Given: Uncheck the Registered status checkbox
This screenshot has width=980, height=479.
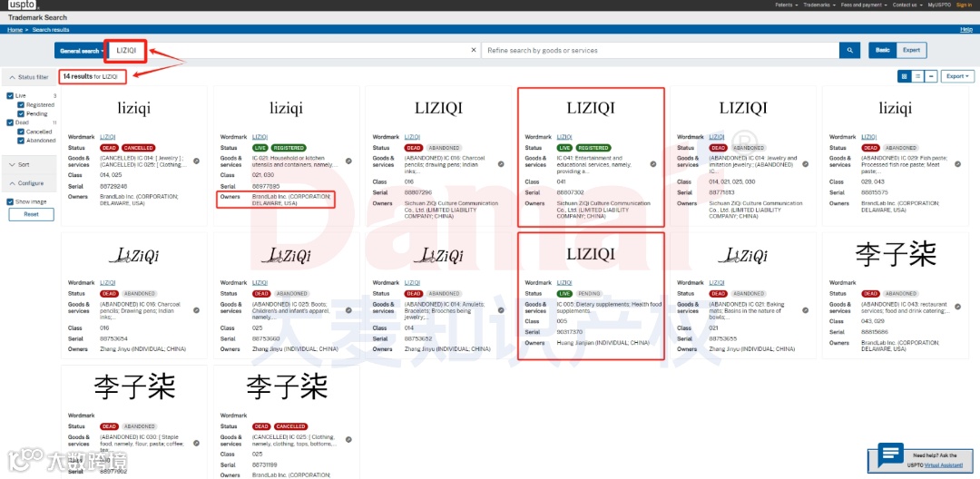Looking at the screenshot, I should point(21,105).
